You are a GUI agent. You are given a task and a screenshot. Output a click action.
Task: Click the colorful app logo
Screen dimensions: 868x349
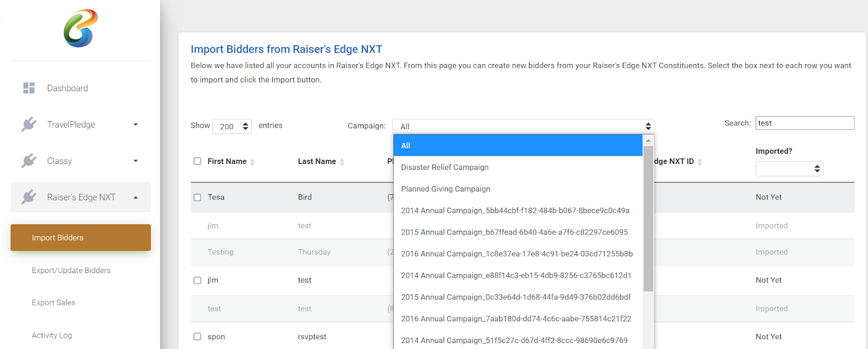coord(81,28)
